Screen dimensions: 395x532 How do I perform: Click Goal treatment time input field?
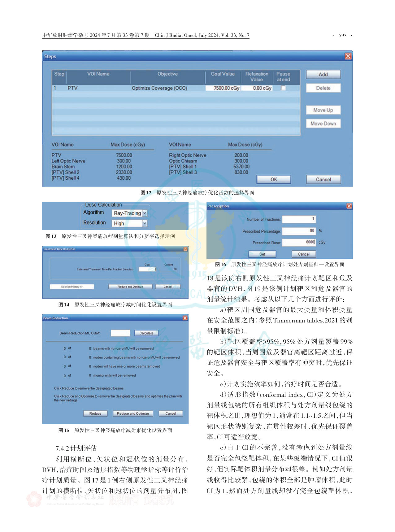pos(147,269)
